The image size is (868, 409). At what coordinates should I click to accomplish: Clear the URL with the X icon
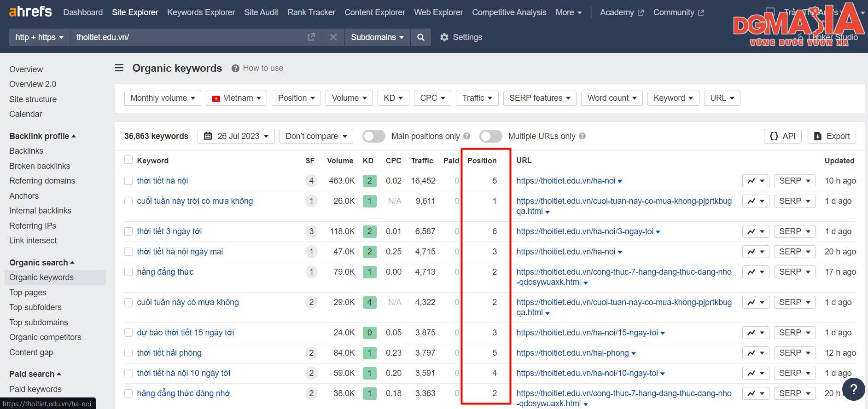333,37
